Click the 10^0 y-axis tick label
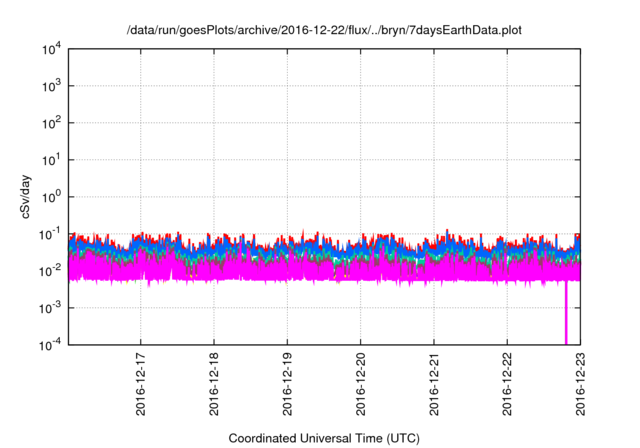This screenshot has height=448, width=640. click(51, 197)
